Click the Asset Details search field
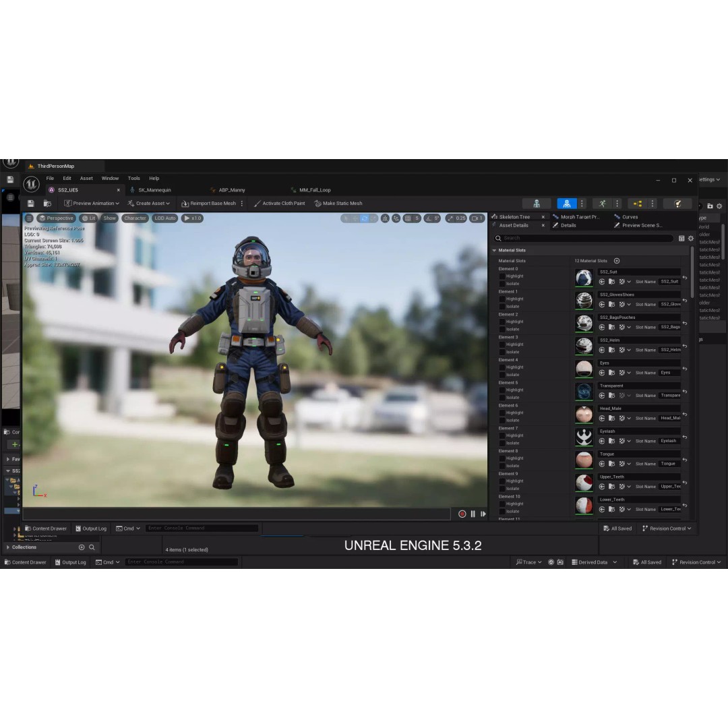728x728 pixels. coord(584,238)
